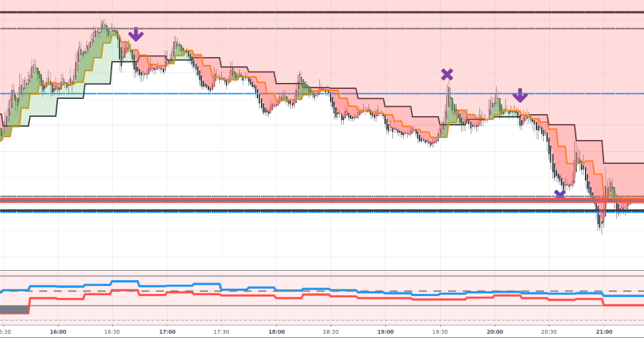Click the 20:30 time axis label
The width and height of the screenshot is (644, 353).
coord(549,332)
